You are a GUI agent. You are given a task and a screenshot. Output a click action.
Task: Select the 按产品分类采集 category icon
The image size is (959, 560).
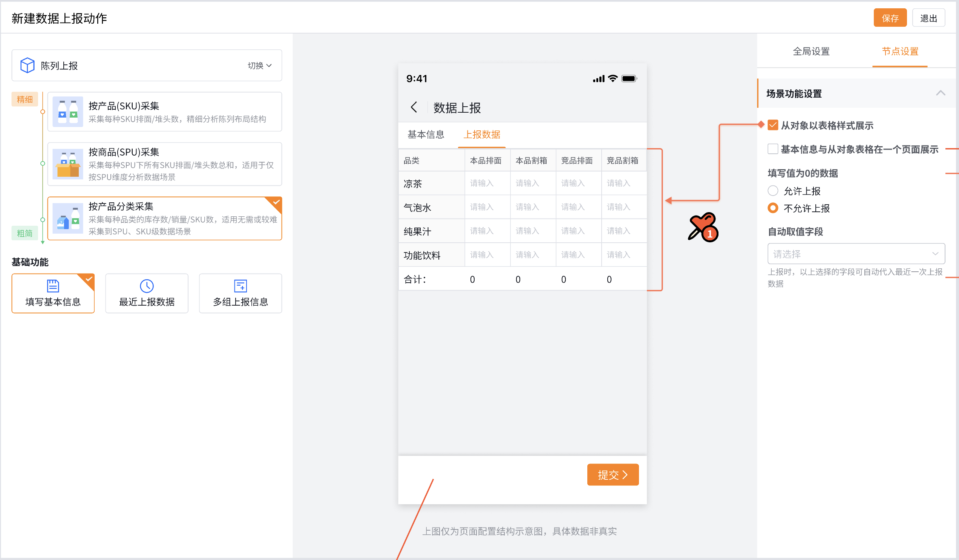[68, 218]
